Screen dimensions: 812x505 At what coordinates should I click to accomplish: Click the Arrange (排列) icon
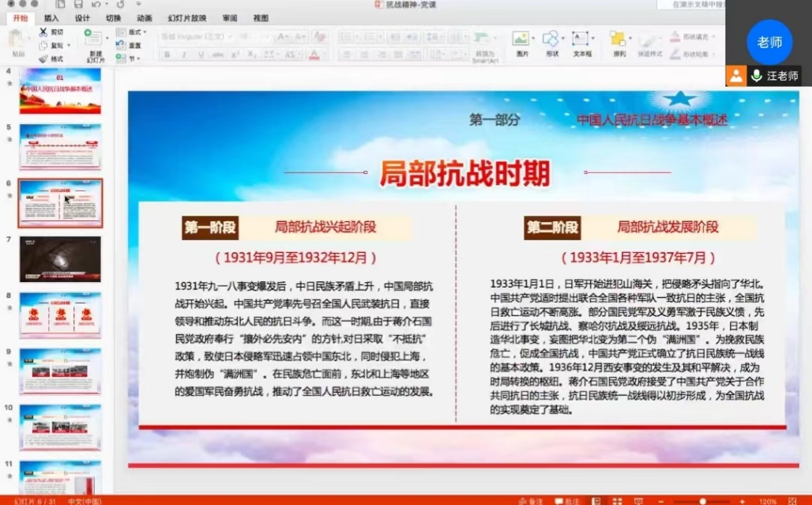coord(618,39)
